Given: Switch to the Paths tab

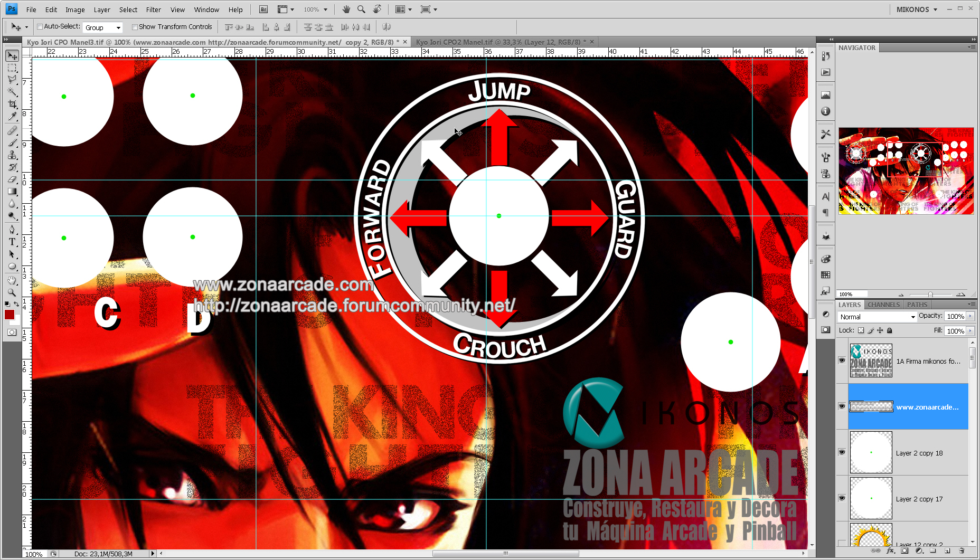Looking at the screenshot, I should pyautogui.click(x=917, y=305).
